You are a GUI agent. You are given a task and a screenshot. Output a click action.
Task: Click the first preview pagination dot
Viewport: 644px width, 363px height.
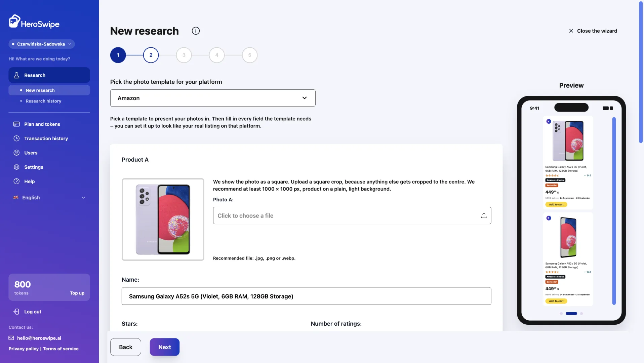(x=561, y=314)
